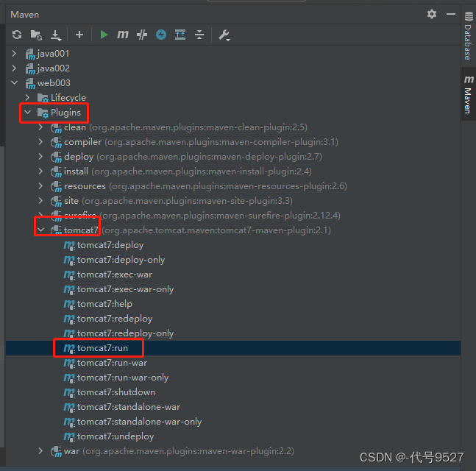476x471 pixels.
Task: Toggle offline mode lightning icon
Action: click(x=161, y=35)
